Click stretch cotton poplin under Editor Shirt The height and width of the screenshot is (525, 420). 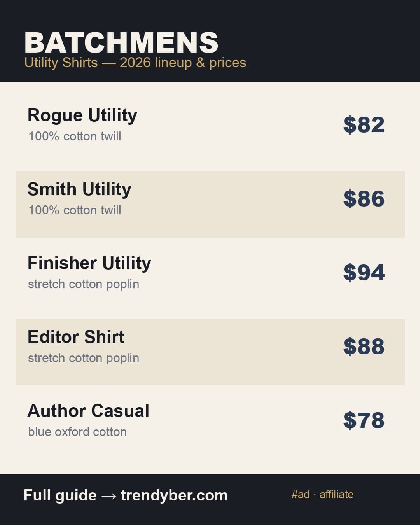click(84, 358)
